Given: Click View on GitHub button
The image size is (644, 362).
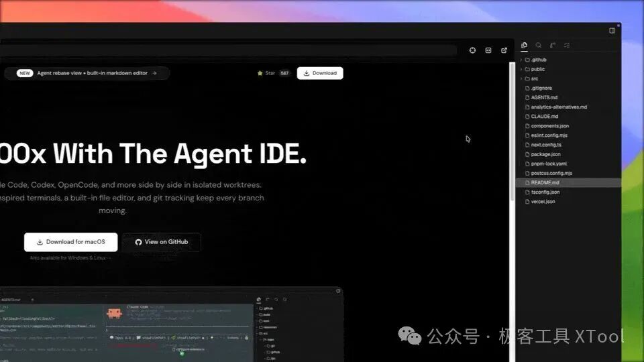Looking at the screenshot, I should 162,242.
